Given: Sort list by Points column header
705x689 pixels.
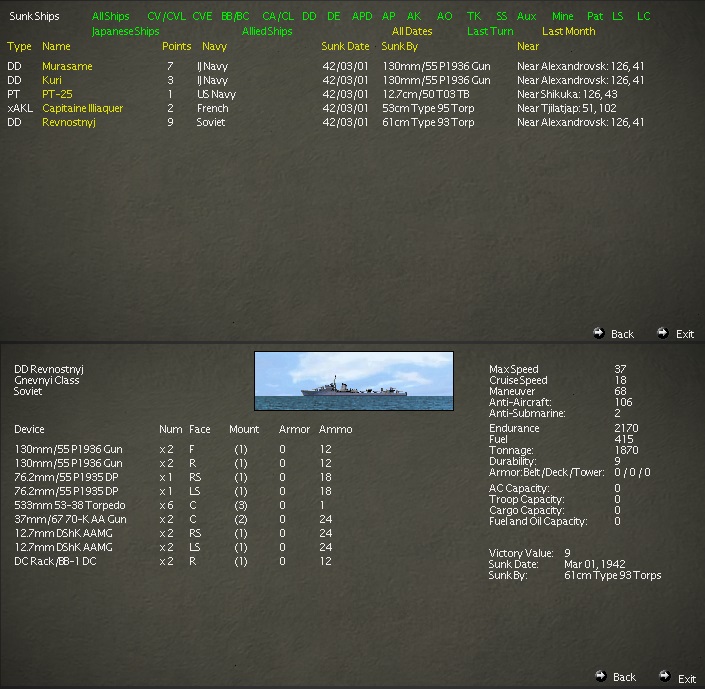Looking at the screenshot, I should click(177, 46).
